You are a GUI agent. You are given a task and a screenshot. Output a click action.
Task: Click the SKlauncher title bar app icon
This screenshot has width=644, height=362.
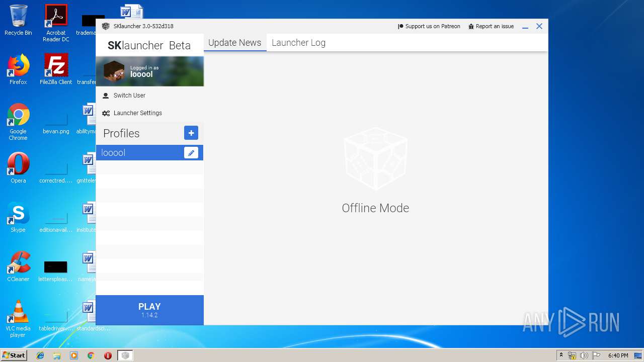(x=106, y=26)
